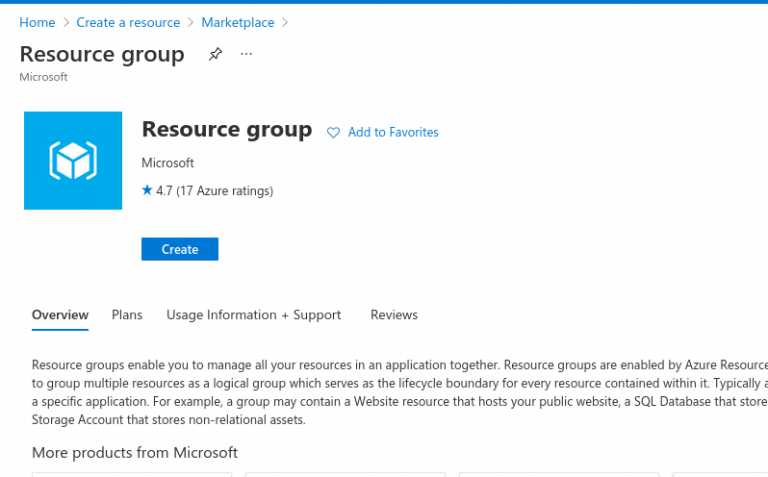Pin the Resource group page to dashboard
The width and height of the screenshot is (768, 477).
point(215,54)
